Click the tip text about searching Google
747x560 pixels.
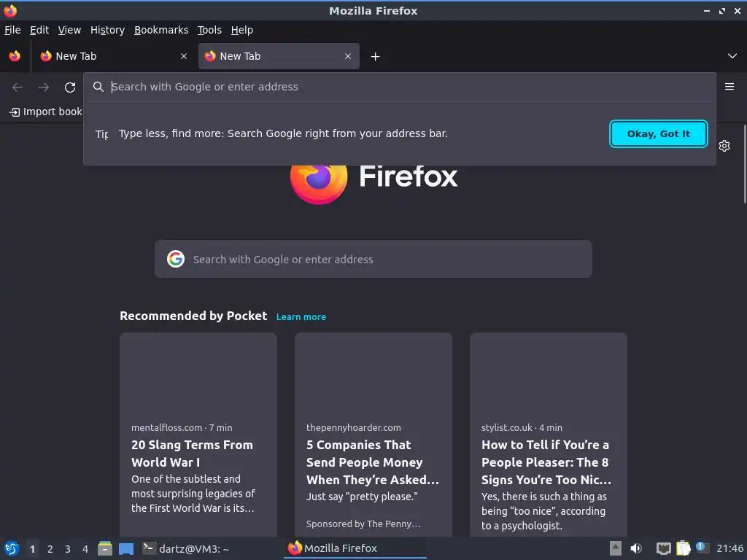(283, 134)
